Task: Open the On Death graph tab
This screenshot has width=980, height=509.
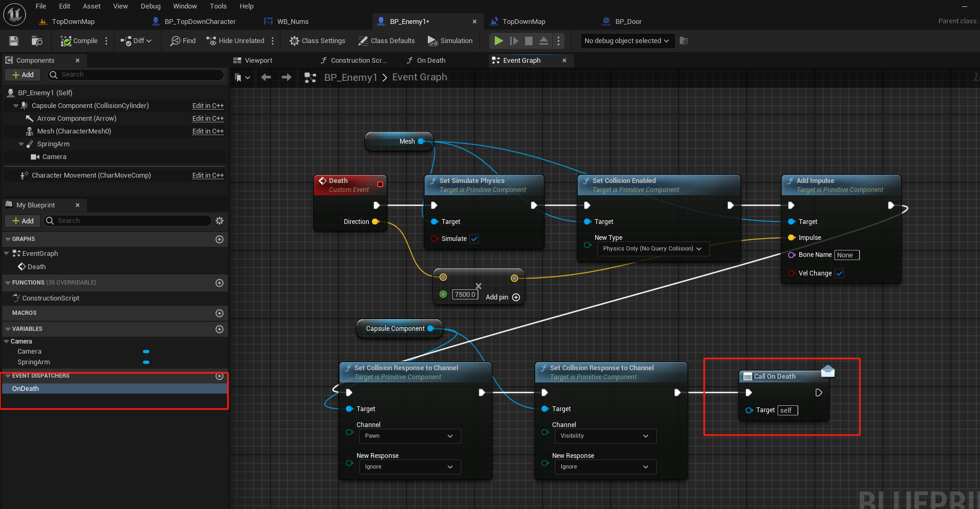Action: pos(426,61)
